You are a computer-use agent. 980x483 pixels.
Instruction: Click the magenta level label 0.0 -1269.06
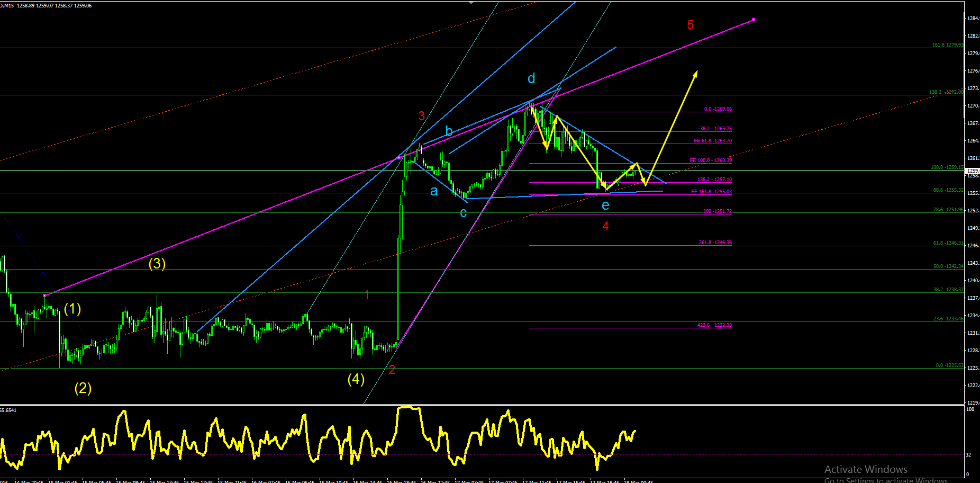coord(718,109)
